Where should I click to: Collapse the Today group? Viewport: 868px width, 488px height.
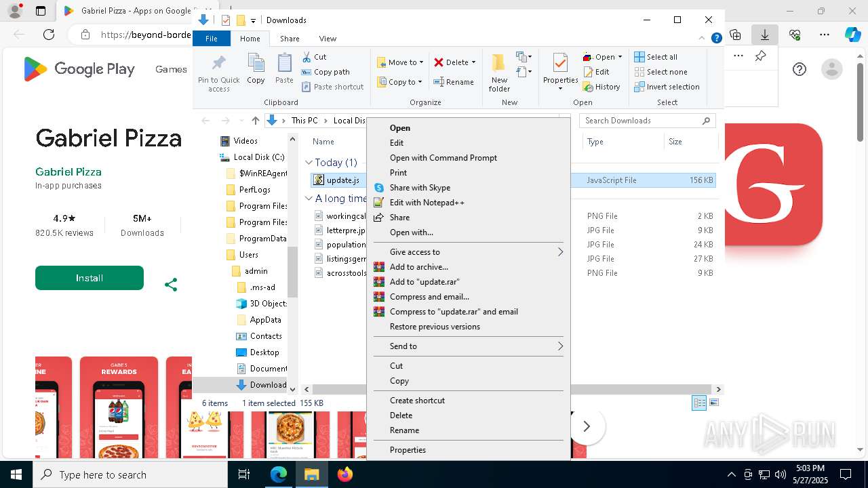309,163
